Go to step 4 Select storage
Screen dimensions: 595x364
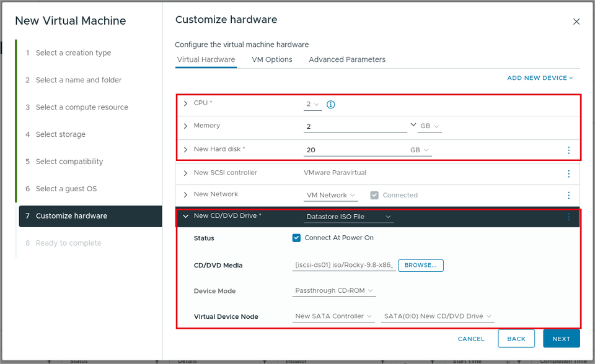coord(55,134)
